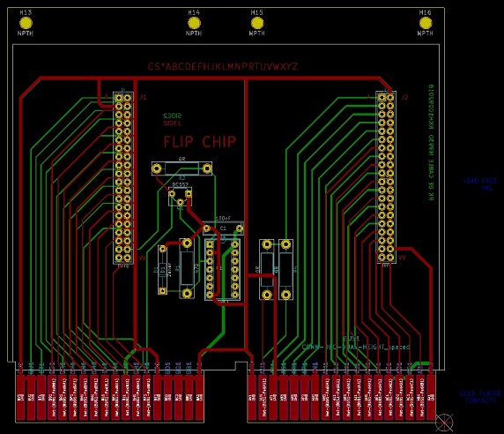504x434 pixels.
Task: Select the J1 connector reference label
Action: coord(143,97)
